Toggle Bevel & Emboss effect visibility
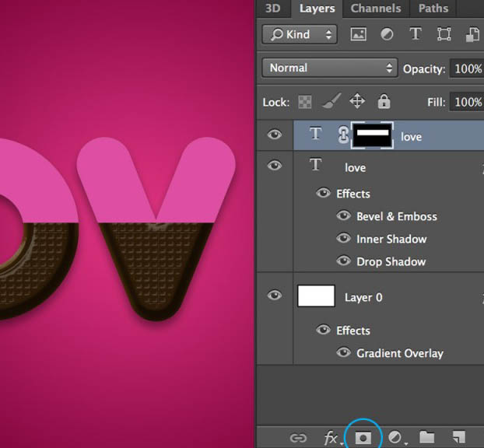This screenshot has width=484, height=448. tap(343, 215)
